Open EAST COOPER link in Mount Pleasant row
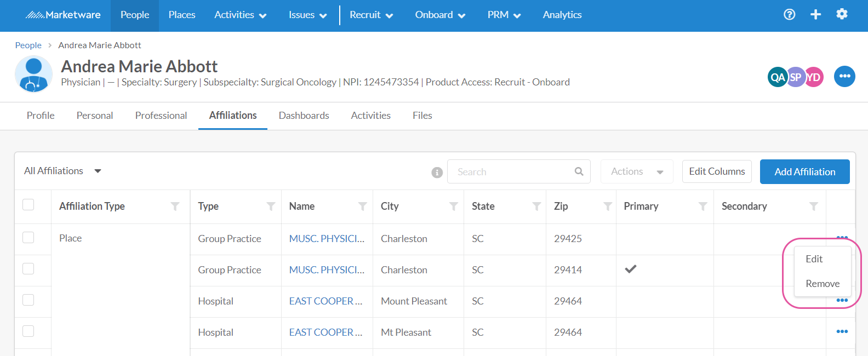Viewport: 868px width, 356px height. [x=325, y=301]
